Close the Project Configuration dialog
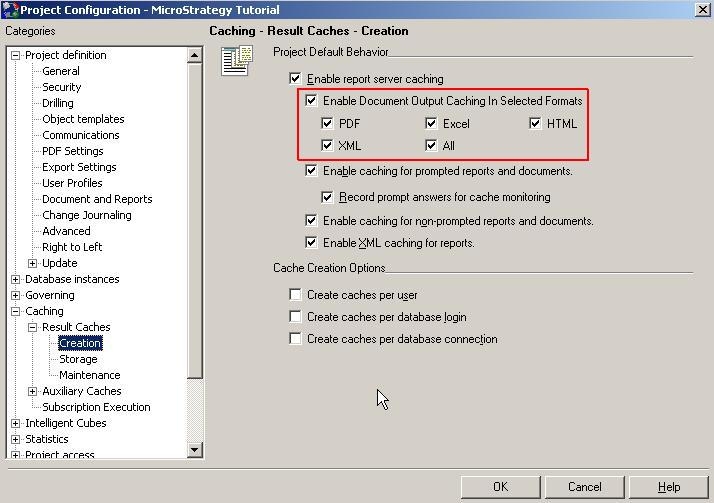The width and height of the screenshot is (714, 503). coord(703,10)
